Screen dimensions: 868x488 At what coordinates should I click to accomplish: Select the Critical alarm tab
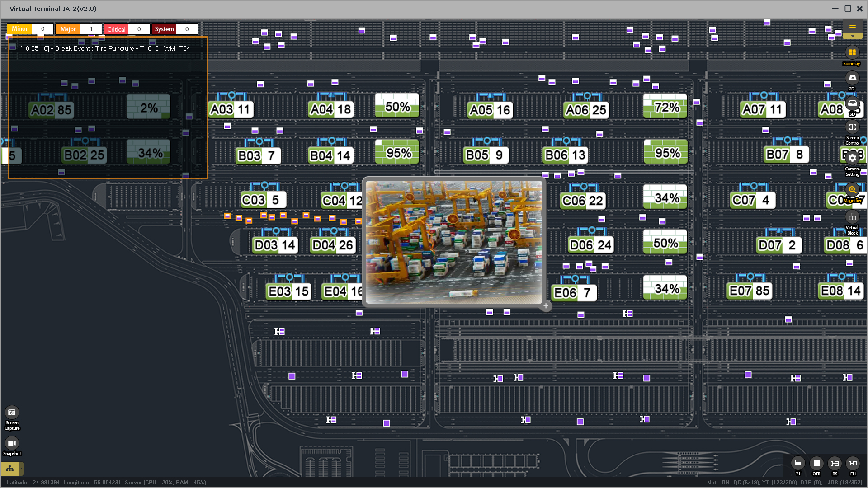point(116,29)
